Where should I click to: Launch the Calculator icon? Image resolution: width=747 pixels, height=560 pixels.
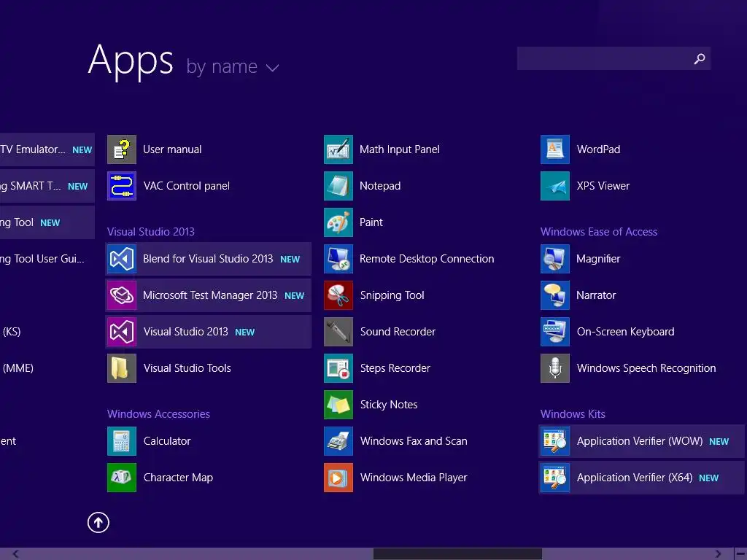122,441
